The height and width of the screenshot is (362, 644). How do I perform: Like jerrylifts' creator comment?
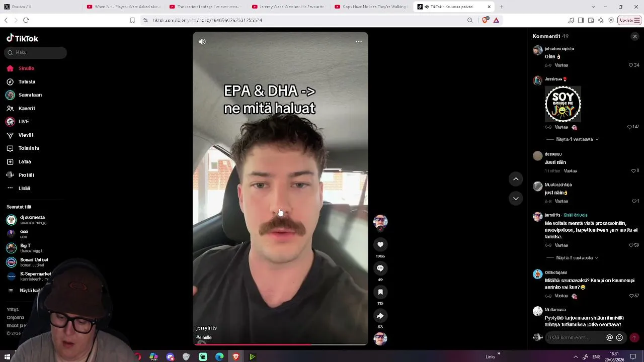point(631,245)
